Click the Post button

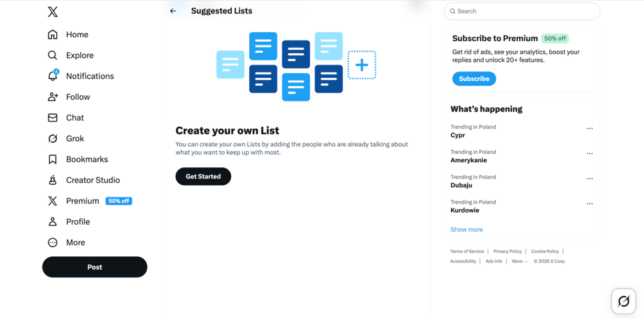pos(95,267)
